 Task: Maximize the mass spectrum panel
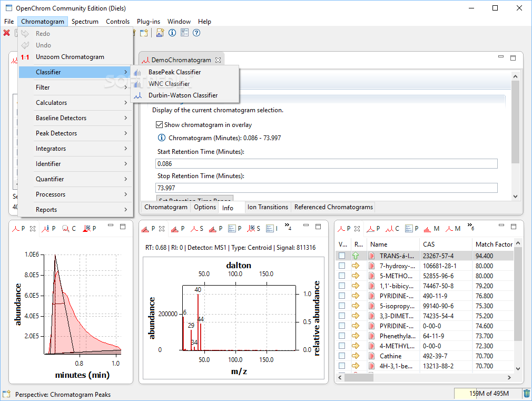(318, 226)
